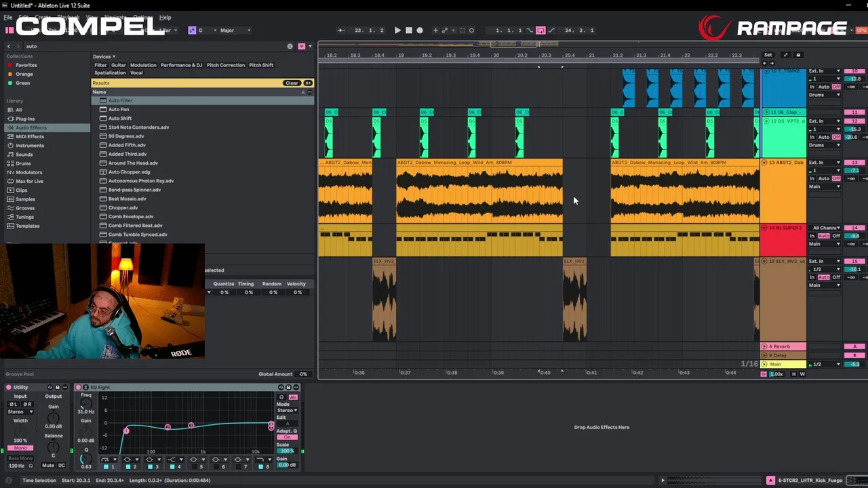Open the browser filter color tag icon

tap(301, 46)
